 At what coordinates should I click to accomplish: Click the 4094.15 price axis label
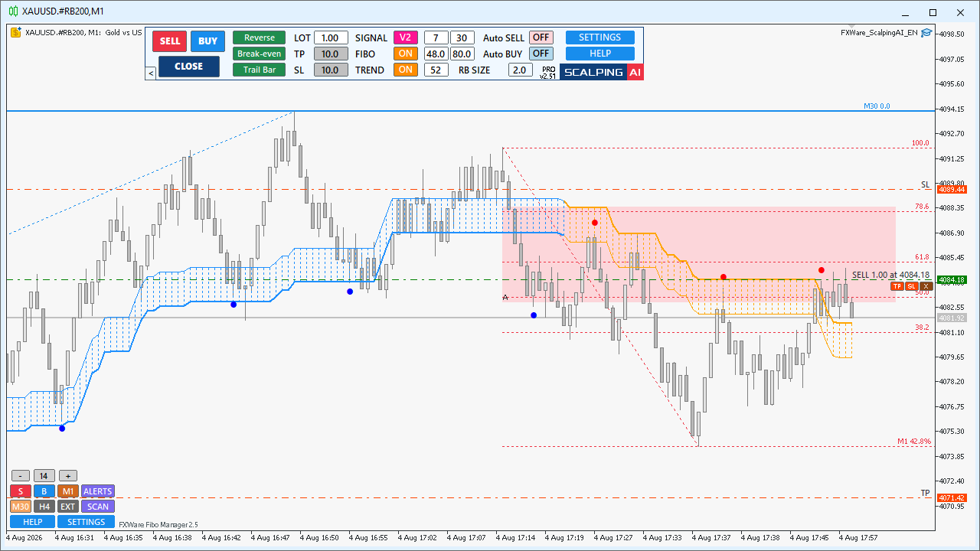coord(953,109)
